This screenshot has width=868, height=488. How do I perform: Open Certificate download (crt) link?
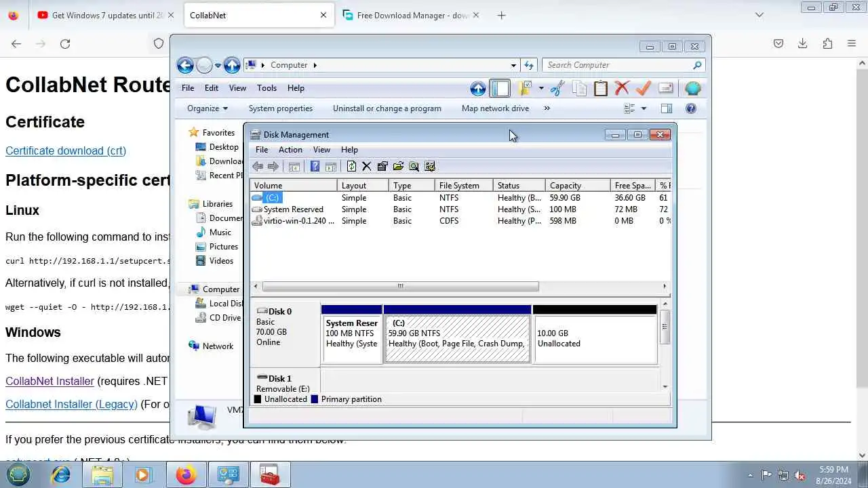(x=66, y=150)
